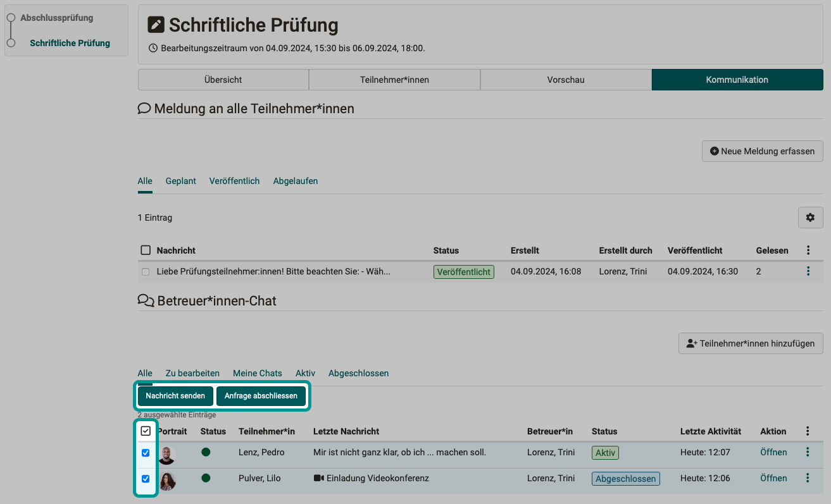Toggle select-all checkbox in chat table

pyautogui.click(x=146, y=431)
